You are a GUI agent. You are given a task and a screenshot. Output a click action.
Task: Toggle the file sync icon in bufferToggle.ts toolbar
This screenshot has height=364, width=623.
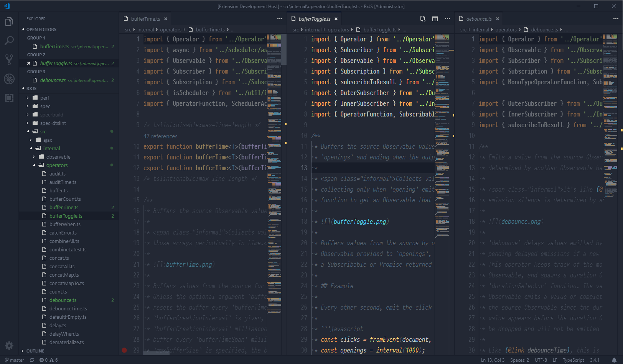[422, 18]
